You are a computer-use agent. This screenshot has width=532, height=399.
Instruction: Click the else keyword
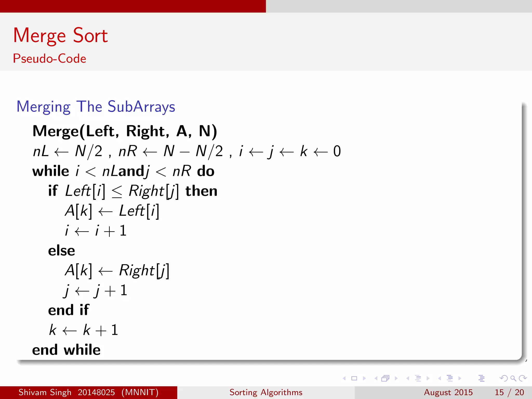click(x=62, y=251)
